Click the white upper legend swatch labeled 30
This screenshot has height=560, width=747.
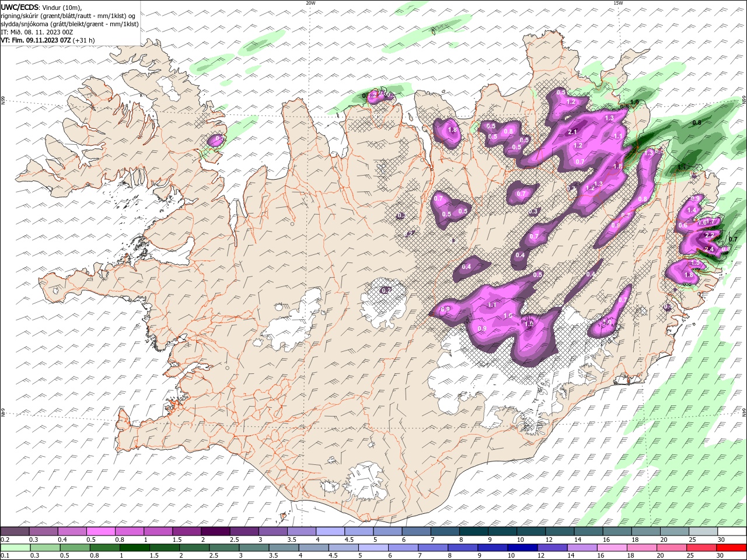coord(732,531)
